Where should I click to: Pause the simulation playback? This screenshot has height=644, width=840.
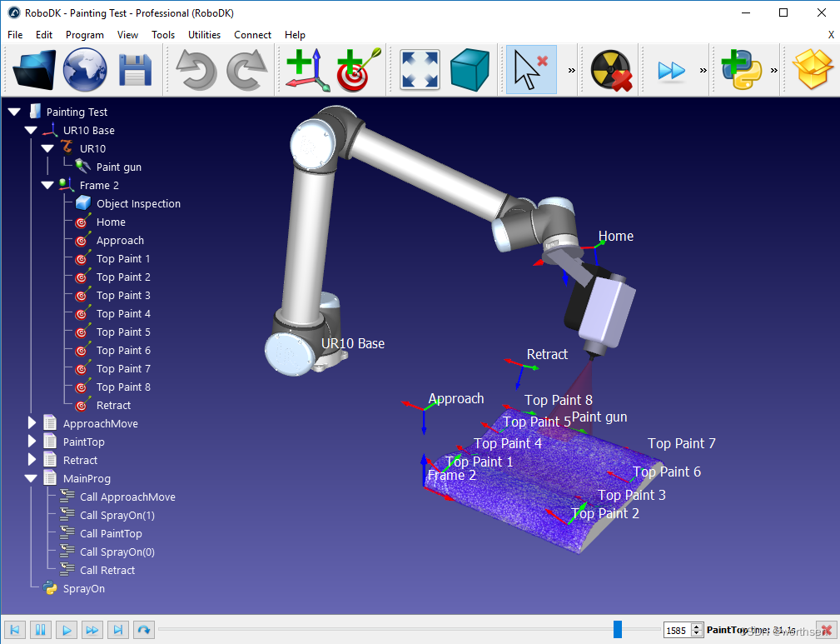point(41,630)
